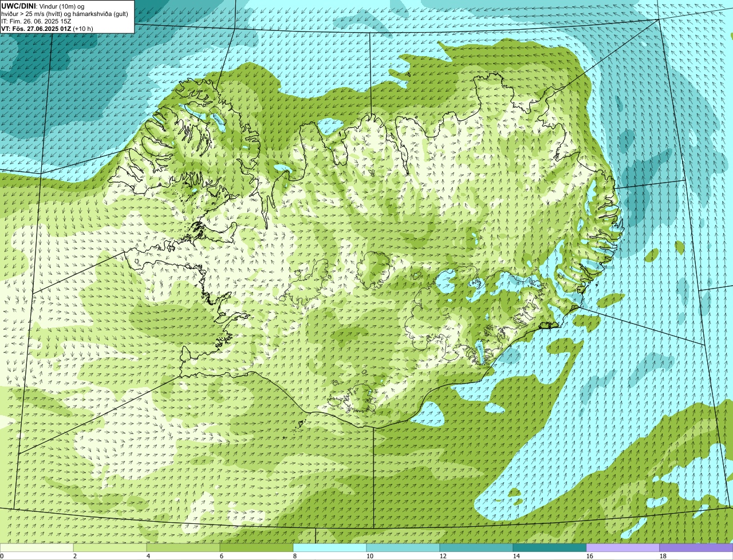Screen dimensions: 733x560
Task: Click the "VT: Fös. 27.06.2025 01Z (+10 h)" line
Action: coord(47,28)
